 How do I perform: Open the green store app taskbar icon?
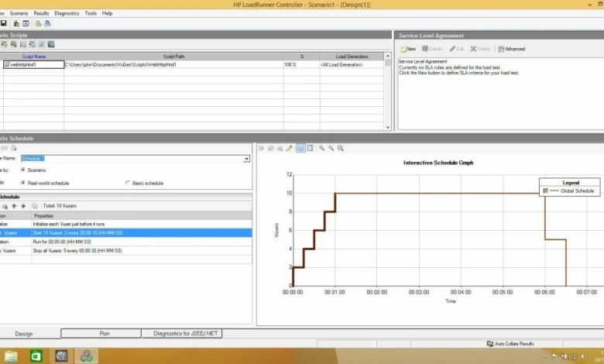click(x=36, y=356)
